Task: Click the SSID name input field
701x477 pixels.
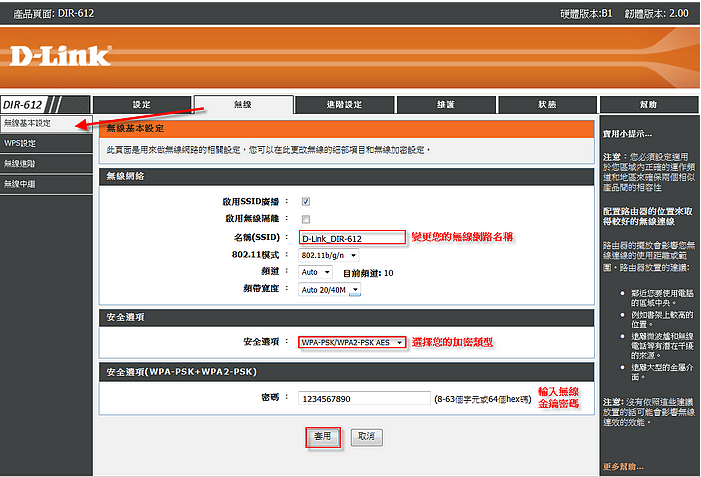Action: click(x=352, y=238)
